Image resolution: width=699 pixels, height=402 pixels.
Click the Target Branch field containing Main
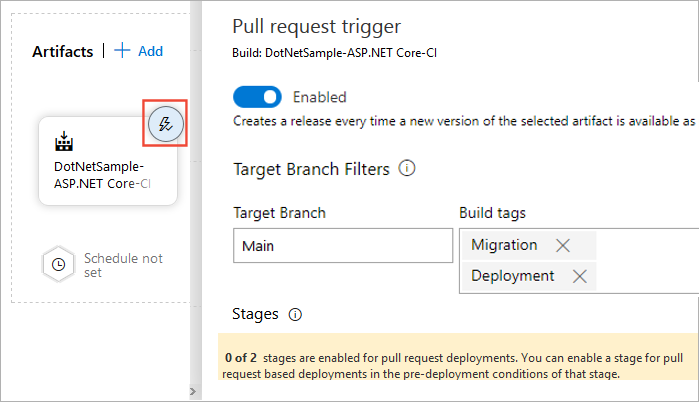tap(342, 246)
